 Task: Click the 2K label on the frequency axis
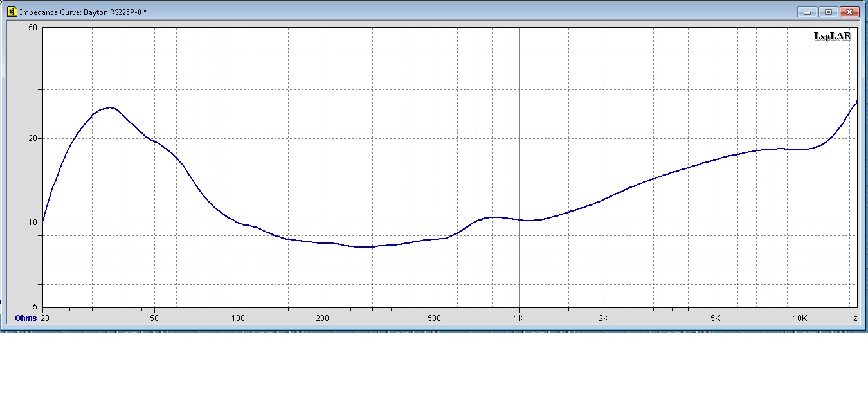(x=604, y=318)
